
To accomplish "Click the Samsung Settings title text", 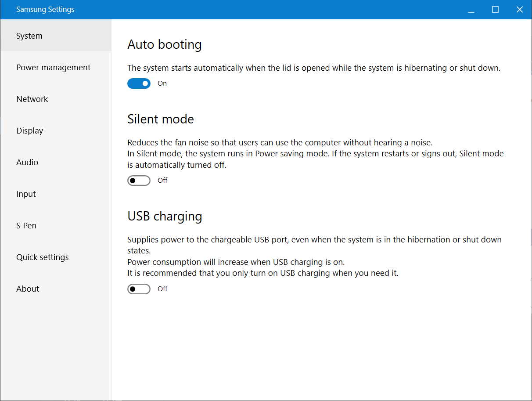I will (x=45, y=9).
